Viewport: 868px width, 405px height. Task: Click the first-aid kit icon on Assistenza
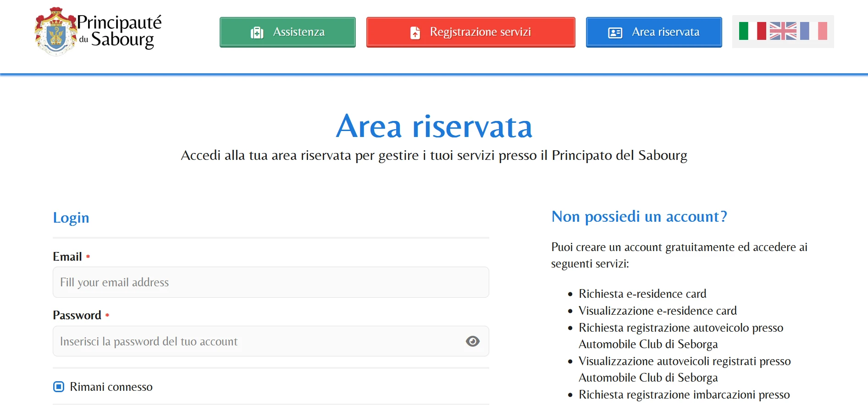[257, 33]
